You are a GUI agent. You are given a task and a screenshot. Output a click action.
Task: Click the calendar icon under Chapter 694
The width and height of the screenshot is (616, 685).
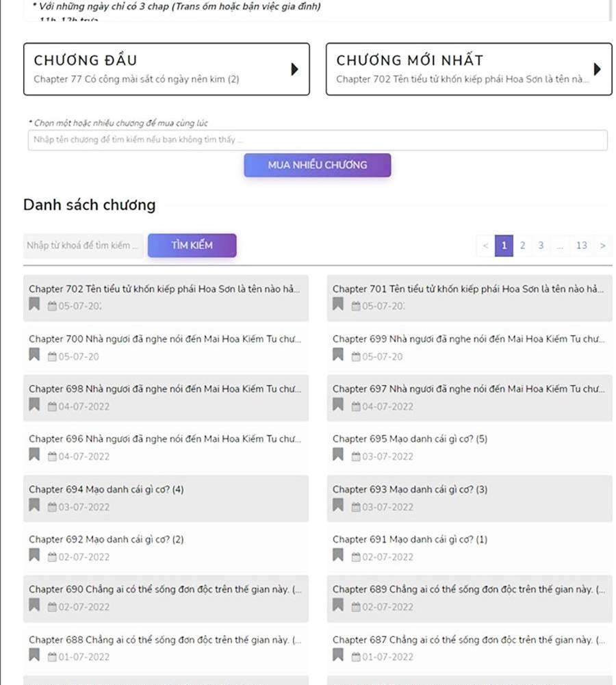click(x=52, y=507)
